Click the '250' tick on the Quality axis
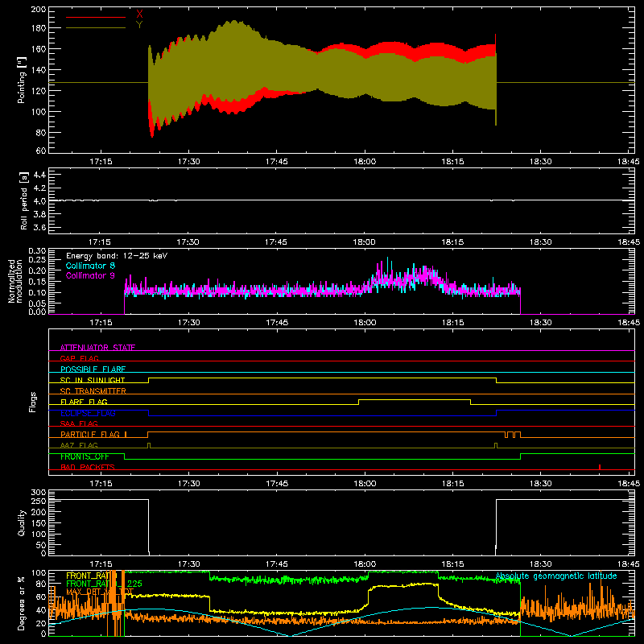 coord(38,502)
